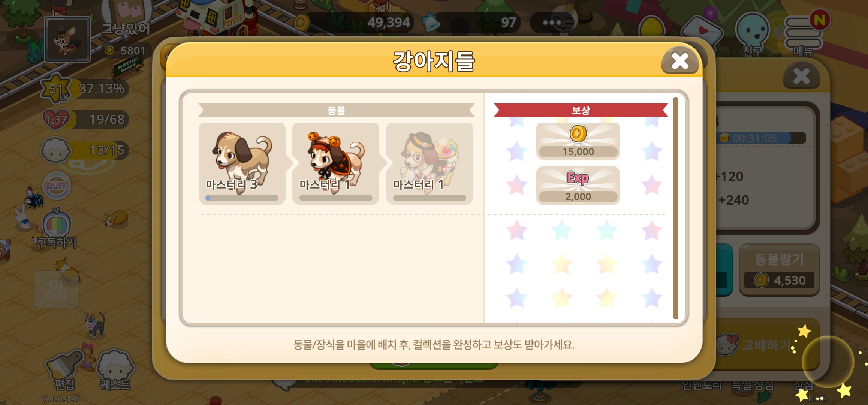Tap the 동물팔기 4,530 sell button

coord(779,270)
